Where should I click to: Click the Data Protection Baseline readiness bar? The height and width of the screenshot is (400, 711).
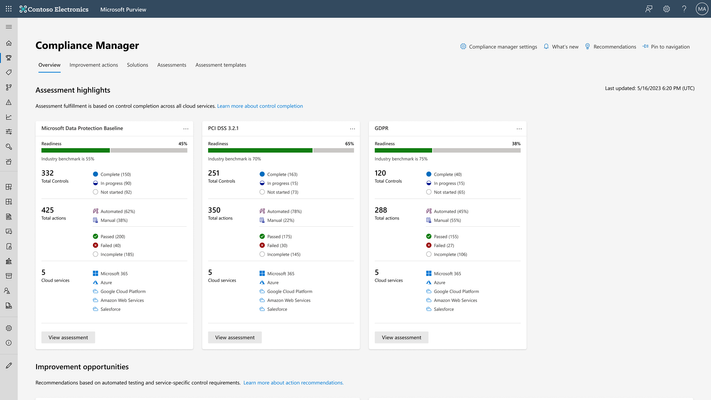114,150
